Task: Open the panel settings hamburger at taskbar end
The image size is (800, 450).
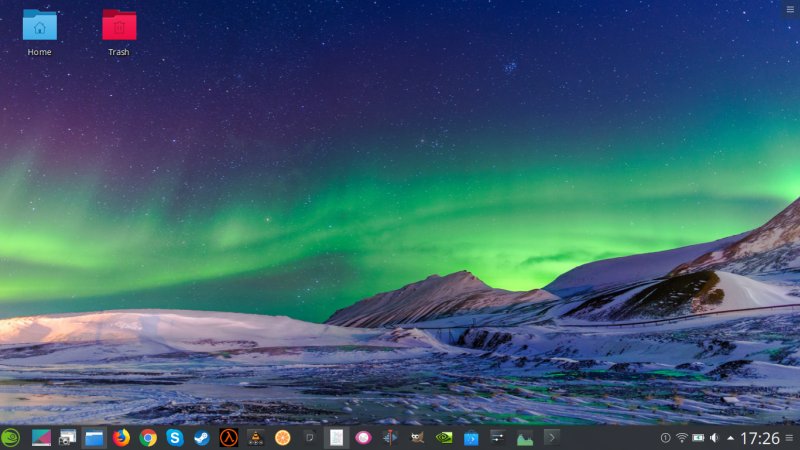Action: [790, 438]
